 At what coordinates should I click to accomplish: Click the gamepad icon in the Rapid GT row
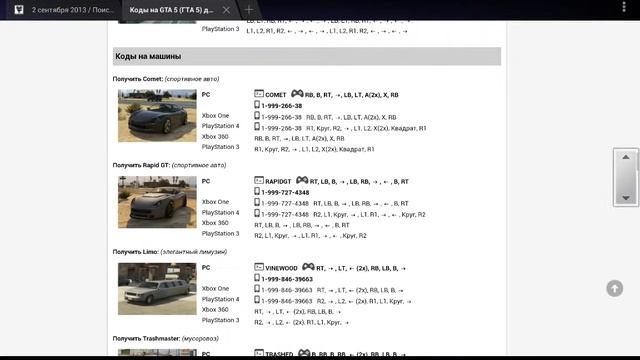coord(302,180)
